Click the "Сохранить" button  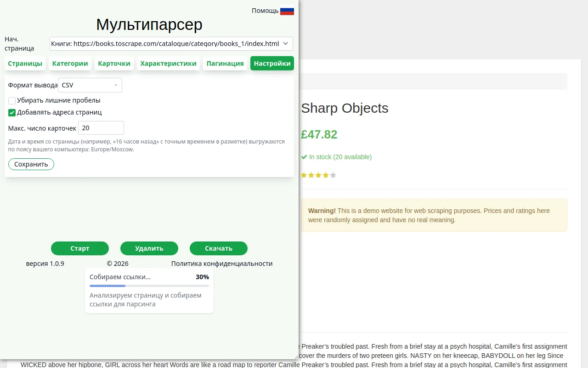click(x=31, y=164)
